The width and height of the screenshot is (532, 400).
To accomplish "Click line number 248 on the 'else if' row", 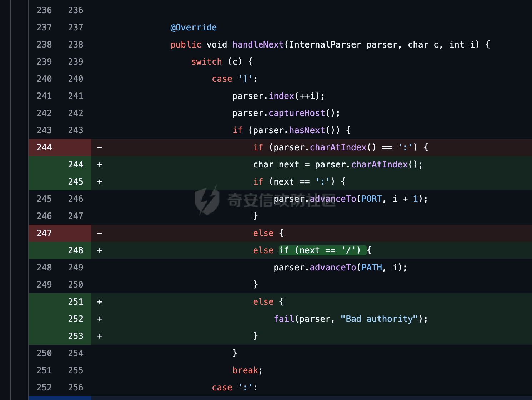I will (x=76, y=250).
